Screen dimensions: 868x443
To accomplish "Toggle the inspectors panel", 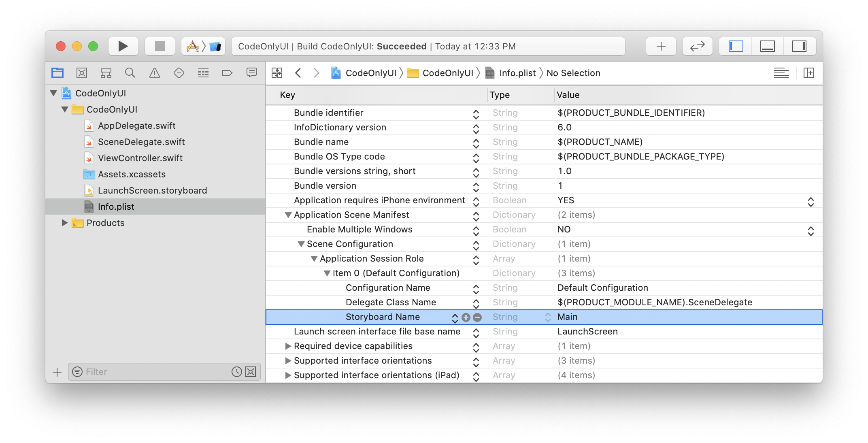I will [x=799, y=46].
